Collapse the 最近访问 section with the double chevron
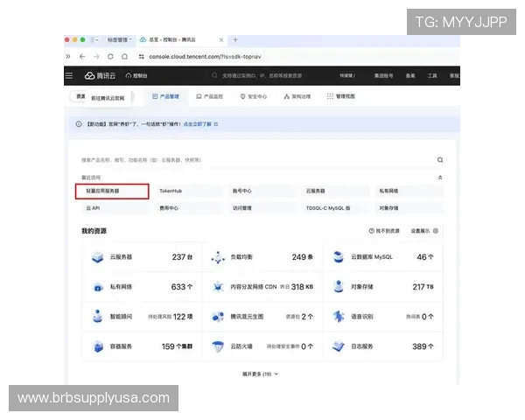 [x=440, y=178]
